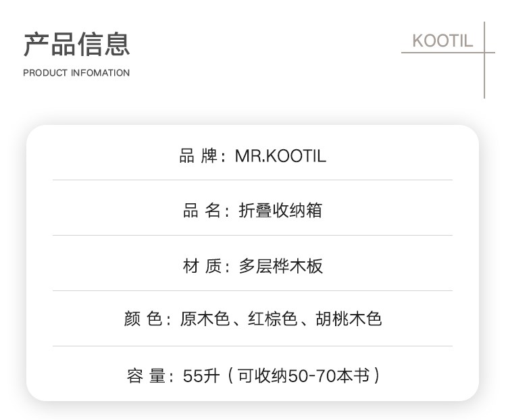Click the divider below the 材质 row
This screenshot has height=420, width=506.
[252, 291]
